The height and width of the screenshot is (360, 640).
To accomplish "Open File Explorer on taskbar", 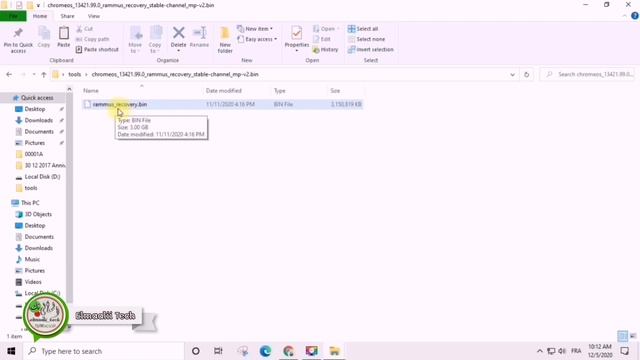I will click(x=334, y=351).
